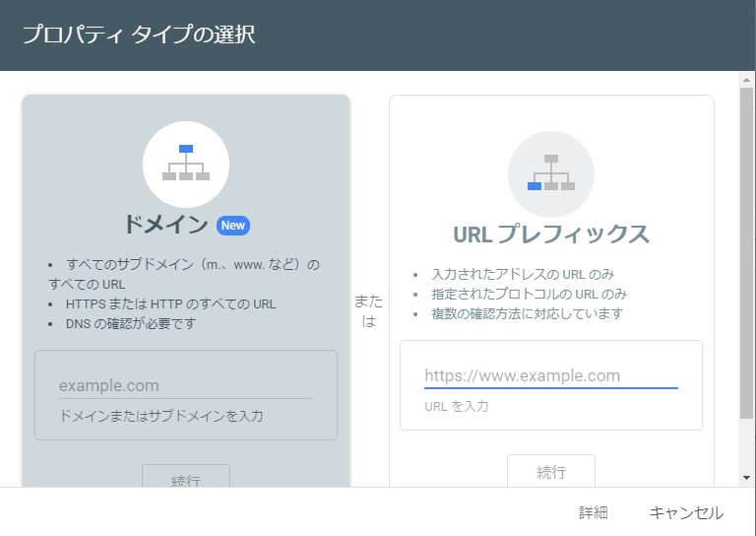
Task: Click the scrollbar up arrow
Action: pyautogui.click(x=746, y=80)
